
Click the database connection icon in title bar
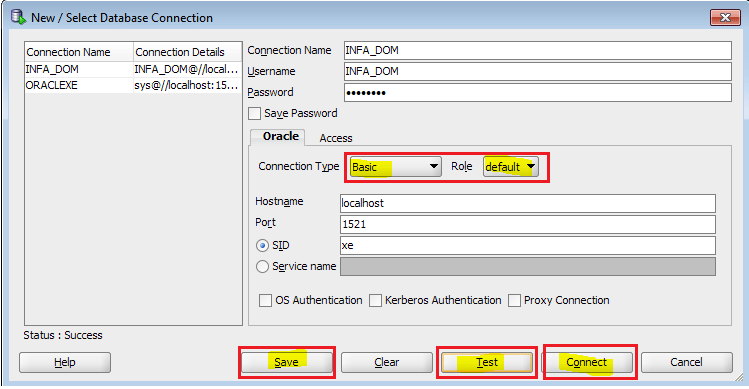[18, 17]
